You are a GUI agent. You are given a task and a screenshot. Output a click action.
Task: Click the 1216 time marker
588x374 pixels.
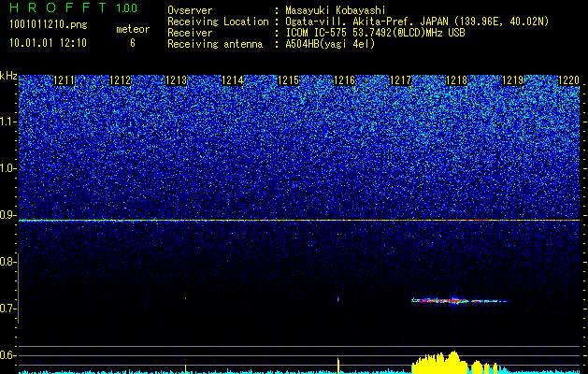344,80
